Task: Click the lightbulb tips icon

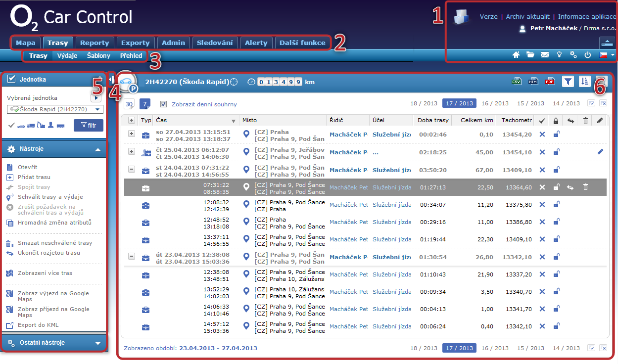Action: (x=559, y=55)
